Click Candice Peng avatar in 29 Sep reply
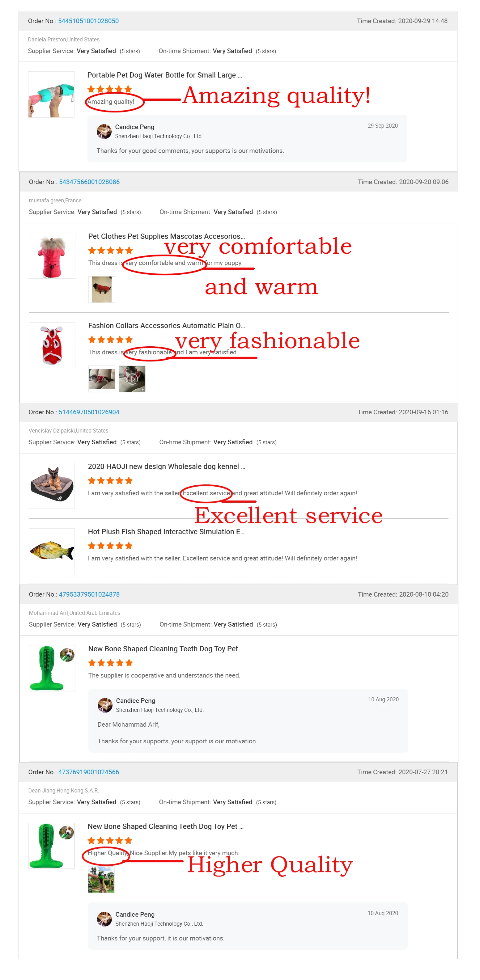Image resolution: width=480 pixels, height=980 pixels. pyautogui.click(x=104, y=132)
